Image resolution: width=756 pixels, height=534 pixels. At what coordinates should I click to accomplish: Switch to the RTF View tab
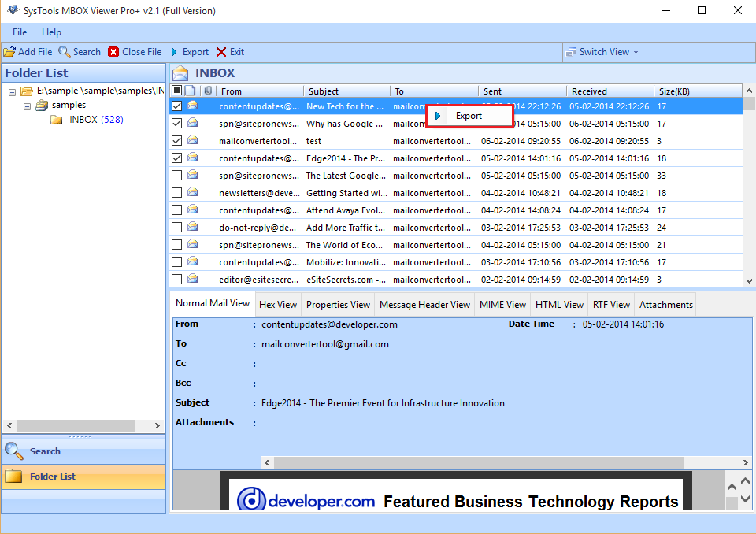click(611, 304)
